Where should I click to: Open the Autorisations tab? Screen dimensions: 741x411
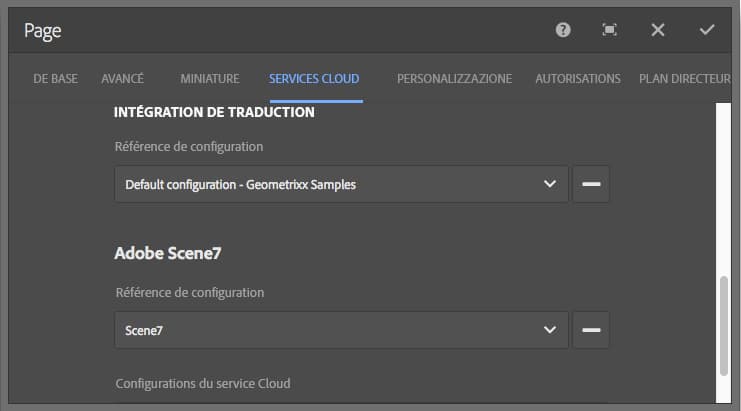coord(578,78)
